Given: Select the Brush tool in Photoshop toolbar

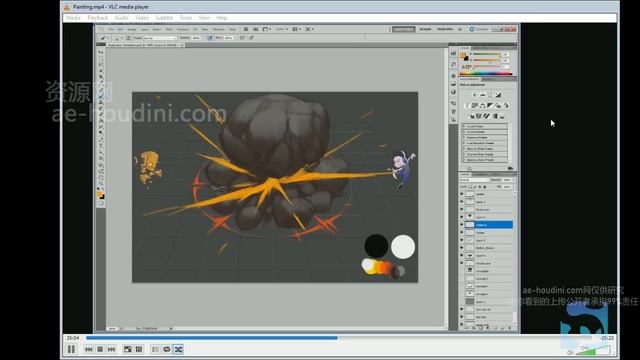Looking at the screenshot, I should [x=101, y=97].
